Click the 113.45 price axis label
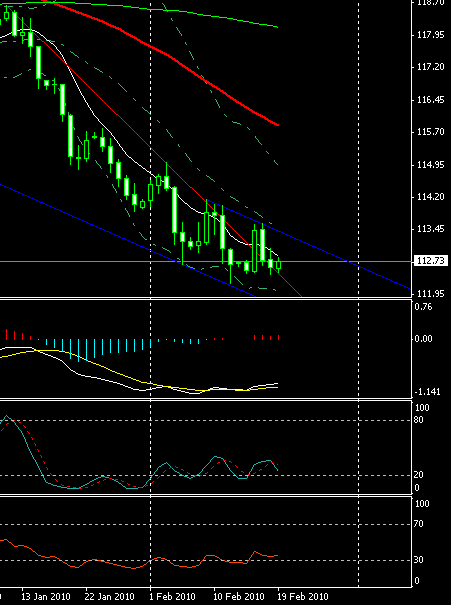The width and height of the screenshot is (451, 605). click(x=431, y=229)
